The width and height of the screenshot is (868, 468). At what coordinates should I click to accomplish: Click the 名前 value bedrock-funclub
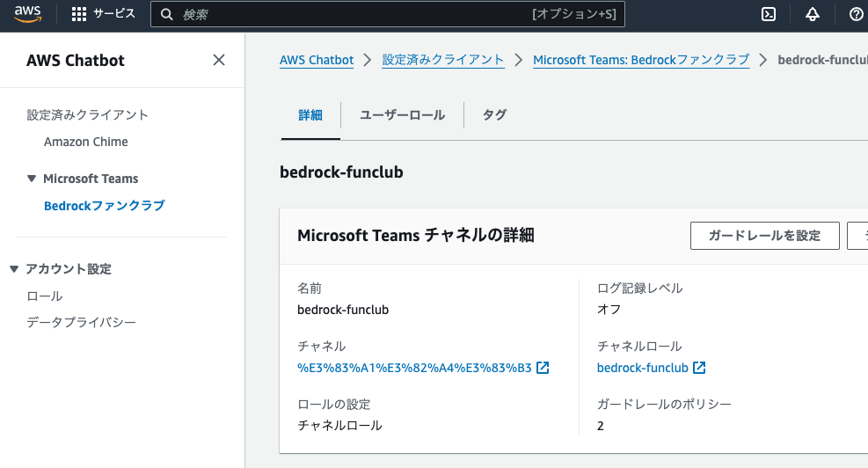343,310
